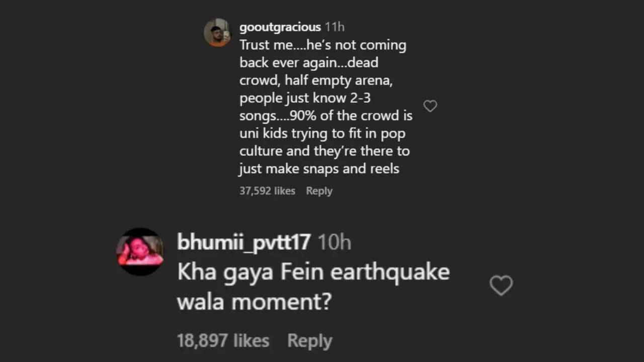Like the gooutgracious comment with heart icon
The height and width of the screenshot is (362, 644).
click(430, 106)
